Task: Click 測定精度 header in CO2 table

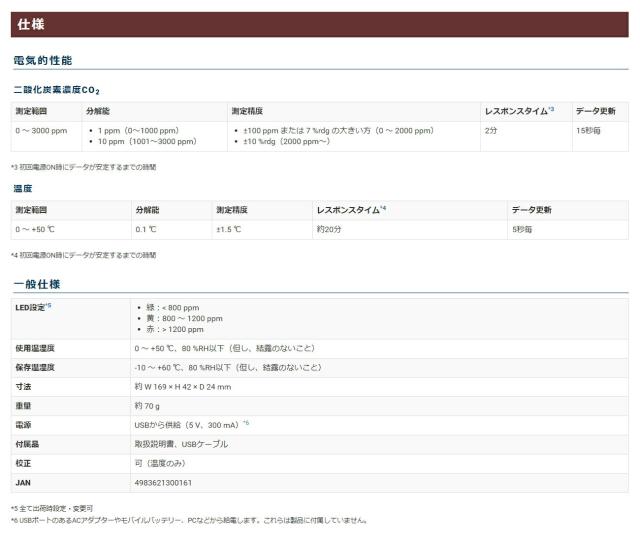Action: [x=247, y=111]
